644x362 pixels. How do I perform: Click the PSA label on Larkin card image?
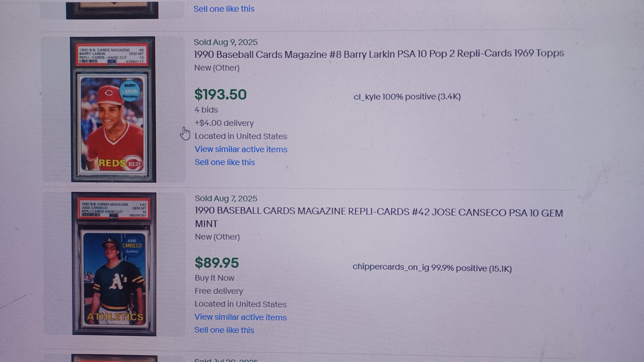(x=112, y=55)
